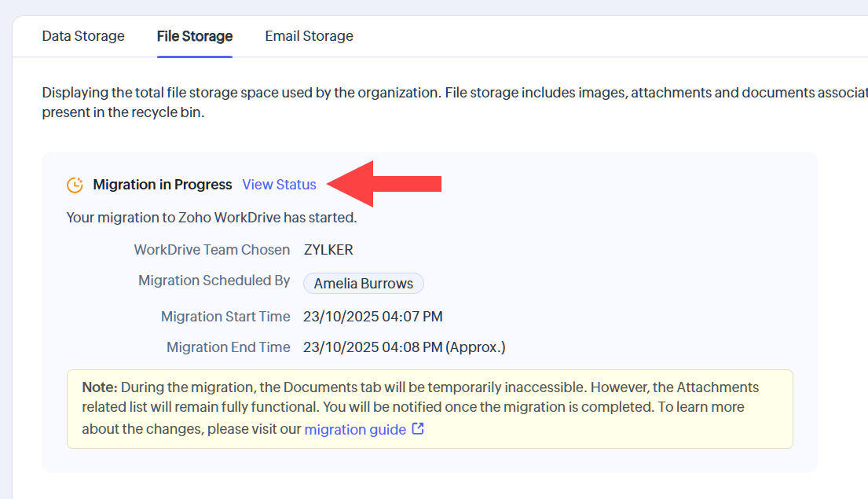
Task: Click the Migration in Progress clock icon
Action: tap(75, 185)
